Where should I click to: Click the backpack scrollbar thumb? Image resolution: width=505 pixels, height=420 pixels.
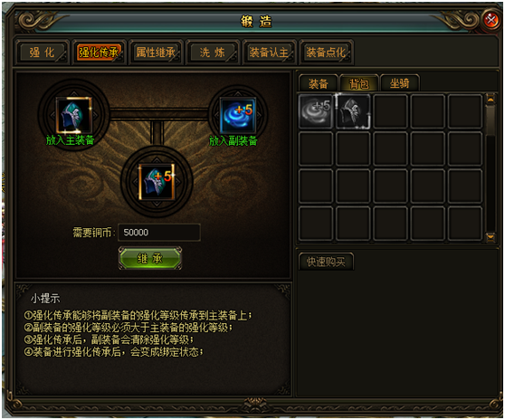coord(491,119)
